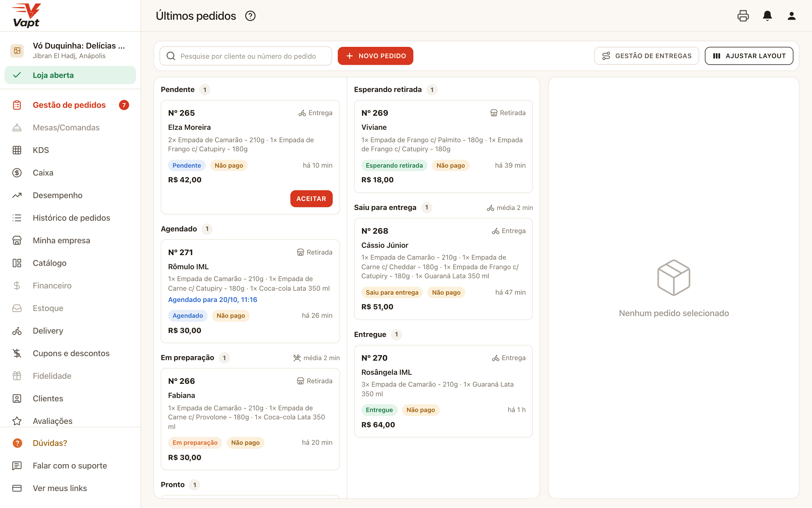Accept order Nº 265 with ACEITAR
812x508 pixels.
[311, 199]
